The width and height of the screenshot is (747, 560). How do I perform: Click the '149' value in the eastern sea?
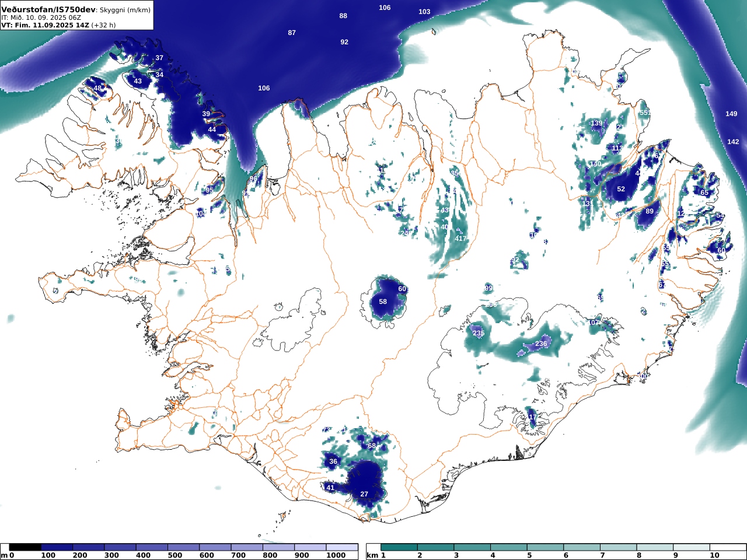[731, 114]
